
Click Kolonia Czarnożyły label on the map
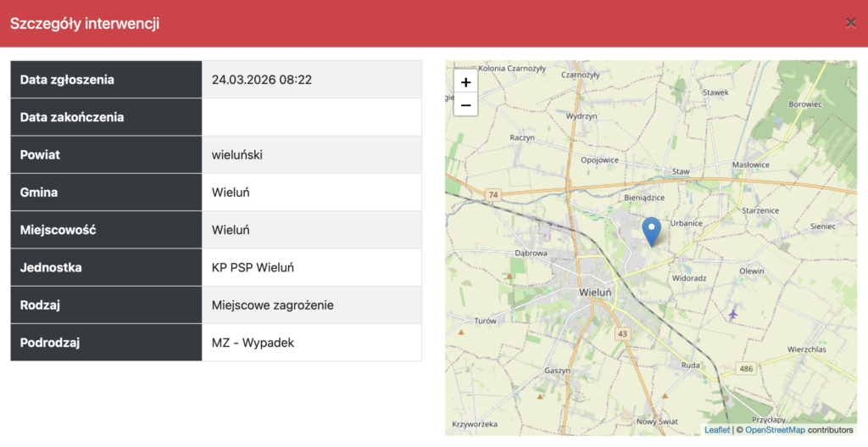tap(512, 68)
